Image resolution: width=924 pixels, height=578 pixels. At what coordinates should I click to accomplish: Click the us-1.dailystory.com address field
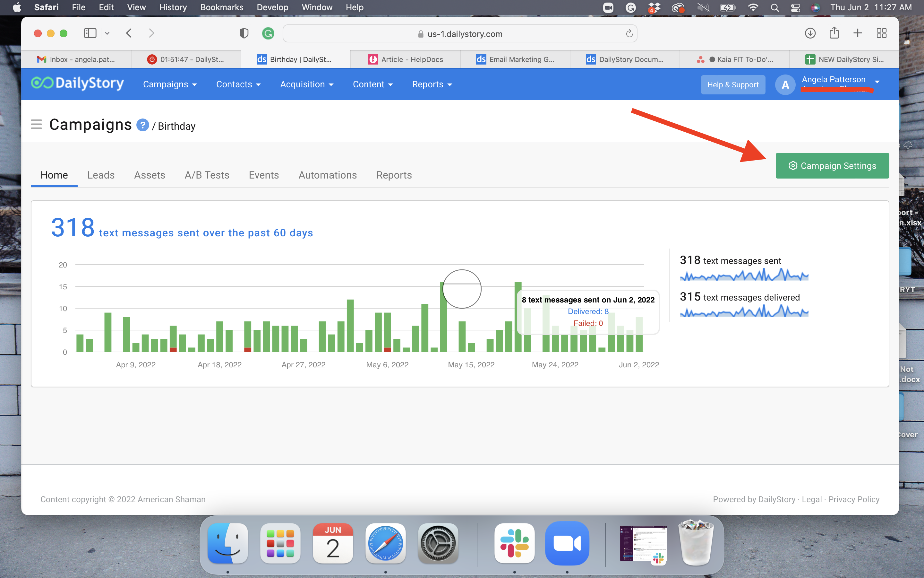pos(460,34)
